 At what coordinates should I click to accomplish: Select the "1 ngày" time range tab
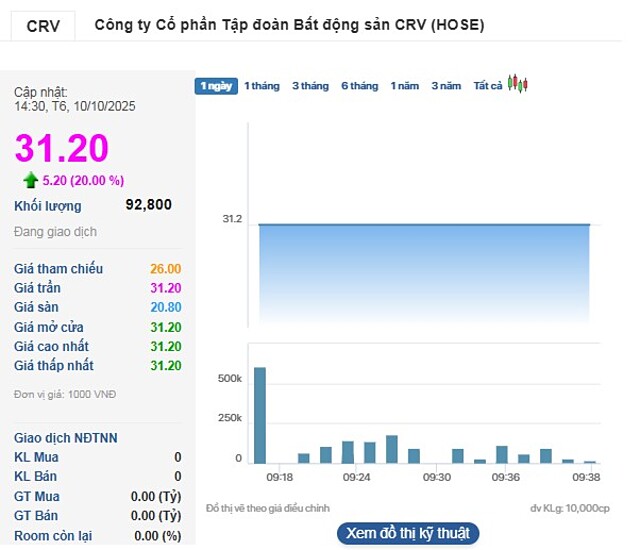coord(216,86)
